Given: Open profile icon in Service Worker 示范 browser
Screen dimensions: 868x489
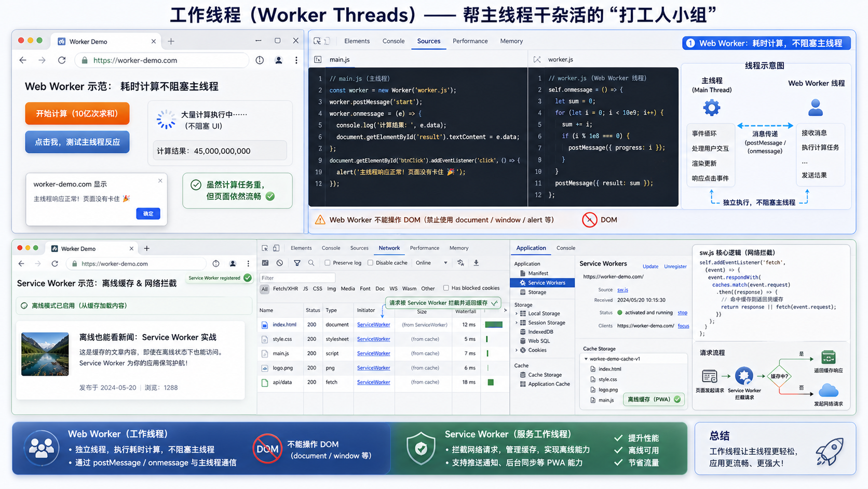Looking at the screenshot, I should click(233, 263).
